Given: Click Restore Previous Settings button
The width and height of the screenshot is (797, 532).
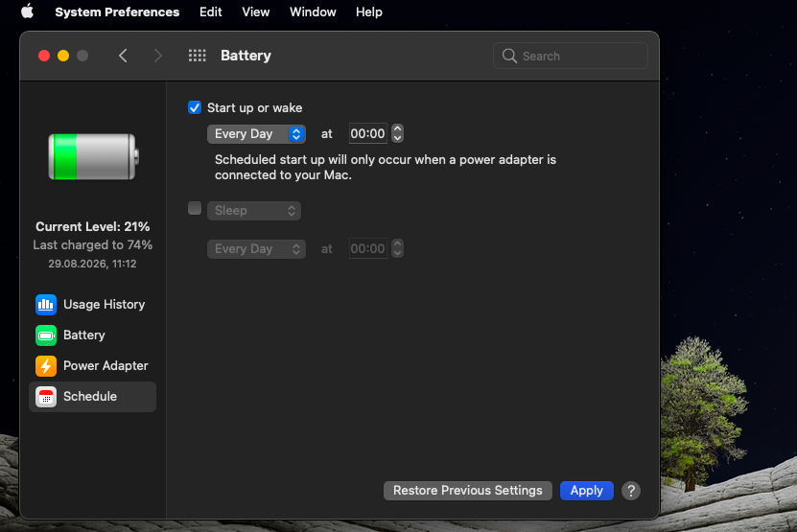Looking at the screenshot, I should click(468, 491).
